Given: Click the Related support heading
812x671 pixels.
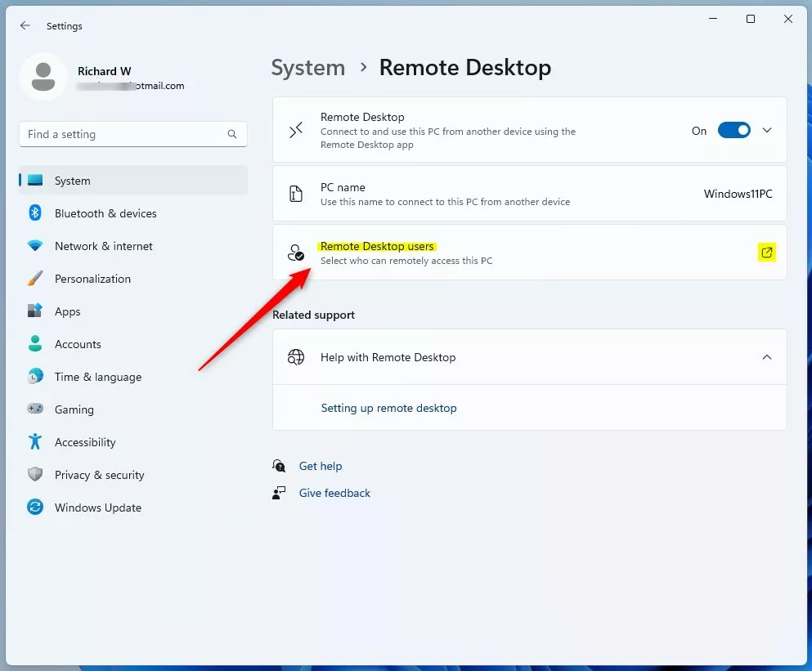Looking at the screenshot, I should (x=313, y=315).
